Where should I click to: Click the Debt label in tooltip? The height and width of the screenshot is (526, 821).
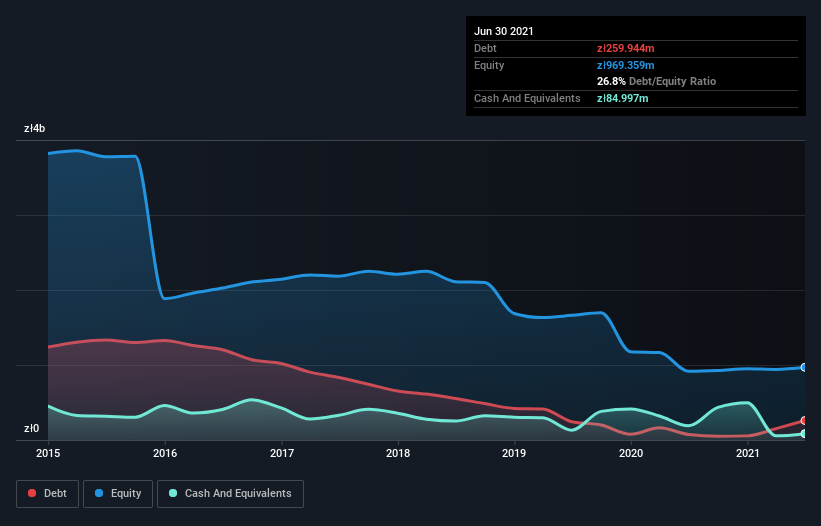pyautogui.click(x=485, y=48)
